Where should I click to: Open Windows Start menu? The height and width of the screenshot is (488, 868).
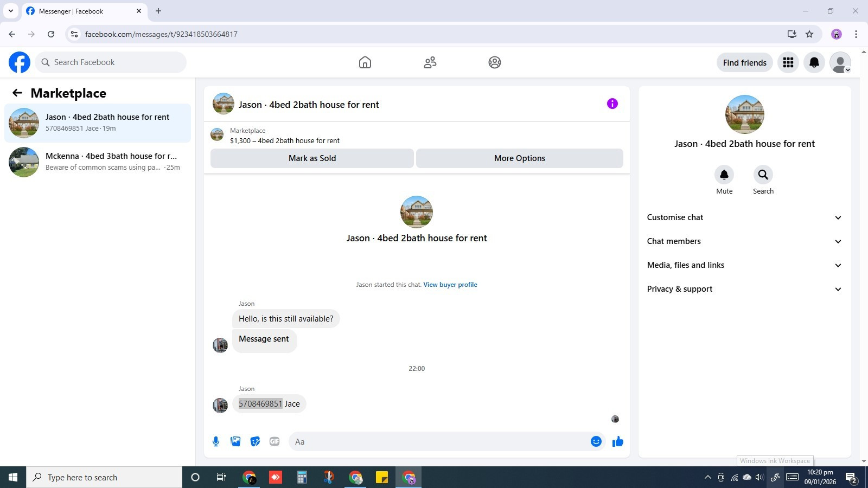tap(13, 477)
